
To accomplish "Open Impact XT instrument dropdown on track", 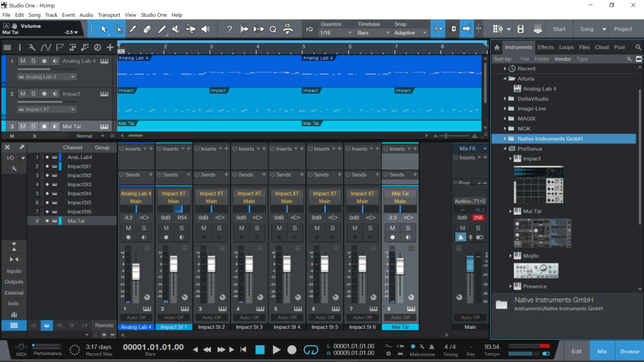I will point(47,109).
